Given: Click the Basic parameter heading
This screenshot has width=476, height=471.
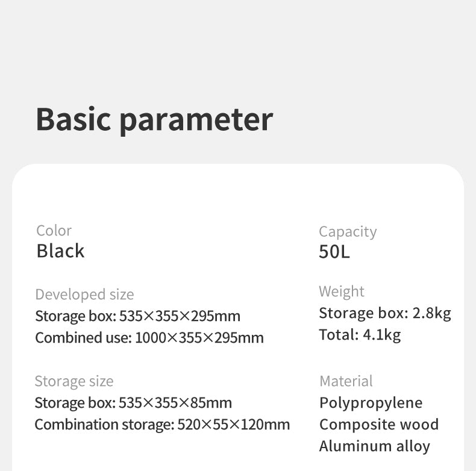Looking at the screenshot, I should (154, 119).
